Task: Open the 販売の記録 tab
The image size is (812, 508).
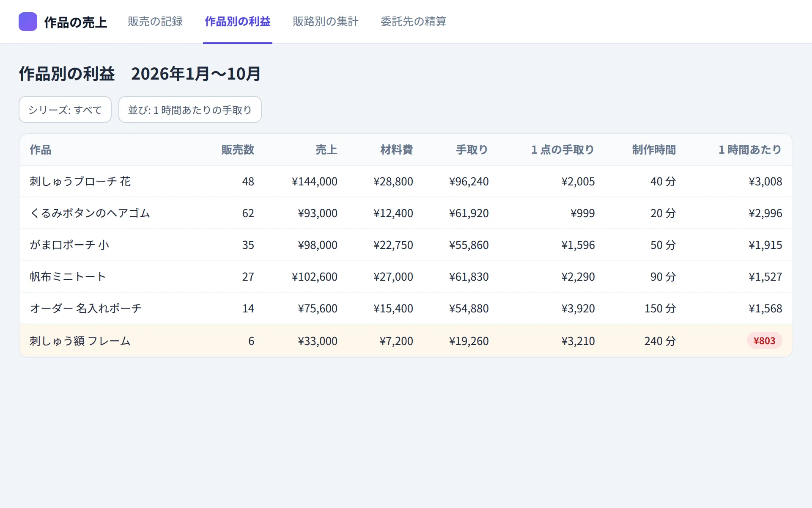Action: tap(155, 22)
